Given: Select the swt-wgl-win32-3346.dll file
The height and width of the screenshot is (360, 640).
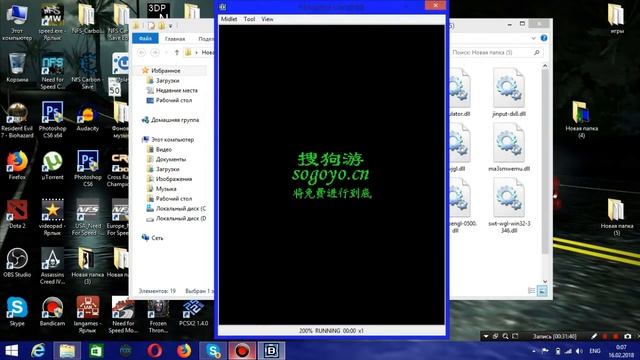Looking at the screenshot, I should 509,206.
